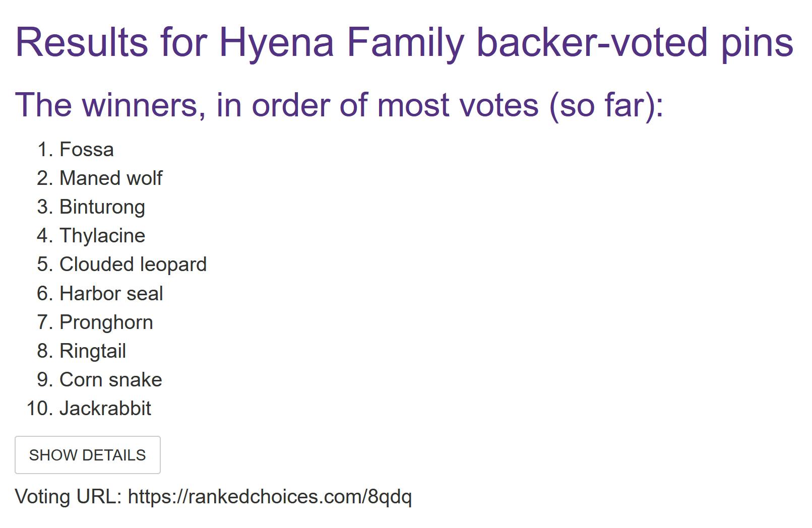Click on the Pronghorn result
This screenshot has width=812, height=528.
click(106, 322)
